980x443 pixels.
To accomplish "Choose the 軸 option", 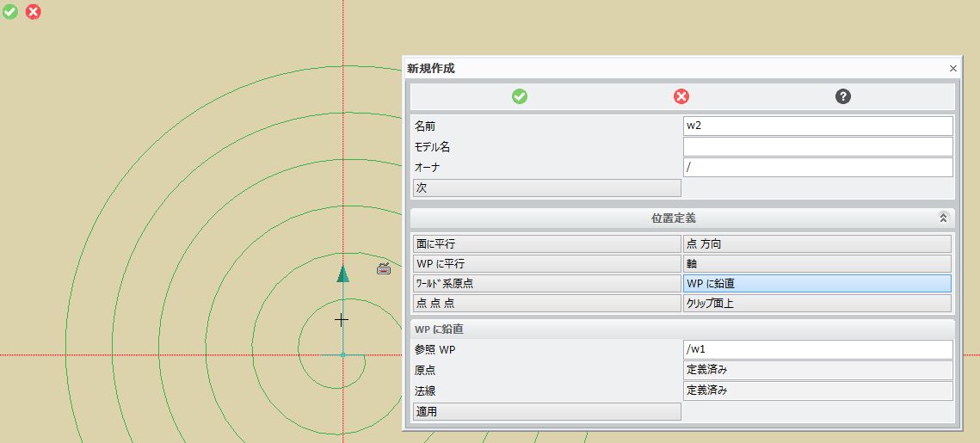I will pyautogui.click(x=817, y=264).
